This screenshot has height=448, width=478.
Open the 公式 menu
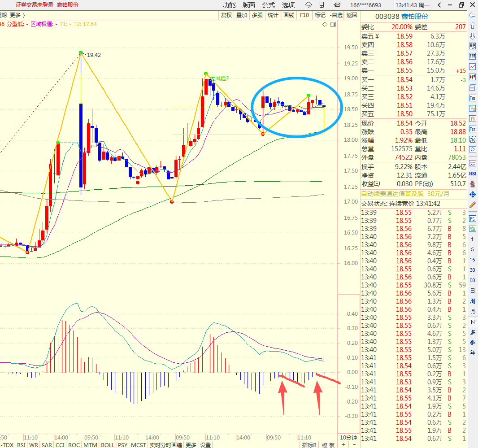269,5
